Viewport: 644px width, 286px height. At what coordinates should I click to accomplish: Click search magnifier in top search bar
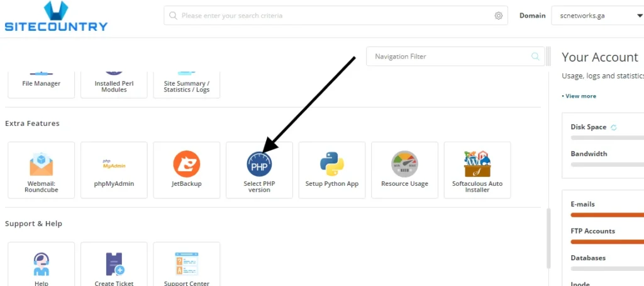pyautogui.click(x=174, y=16)
